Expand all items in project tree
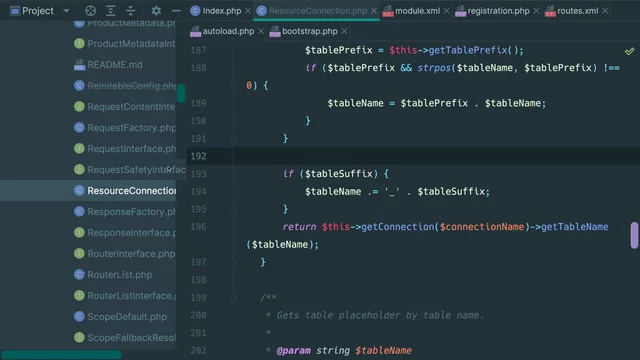Image resolution: width=640 pixels, height=360 pixels. click(x=110, y=11)
